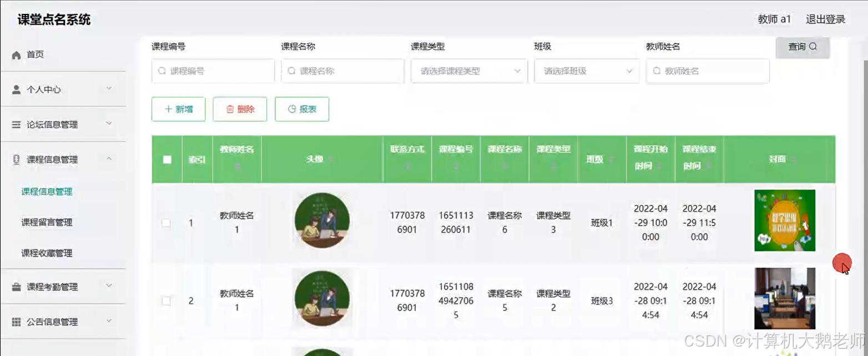Click the 新增 button

coord(179,109)
